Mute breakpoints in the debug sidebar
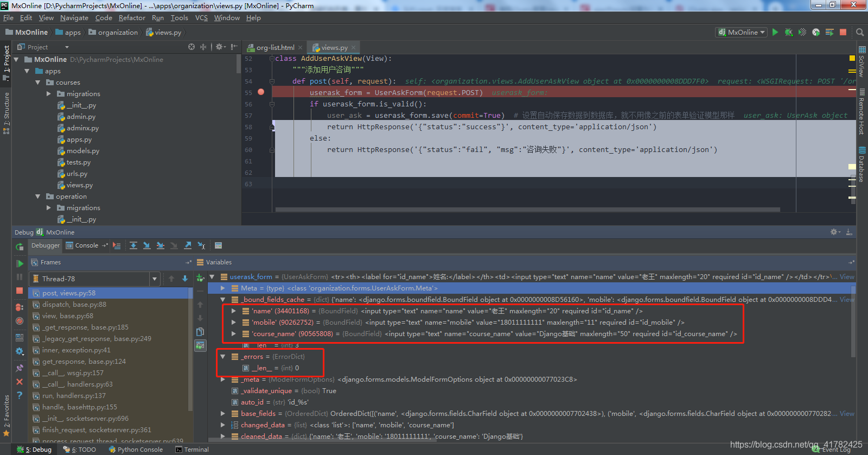Screen dimensions: 868x455 click(x=20, y=321)
